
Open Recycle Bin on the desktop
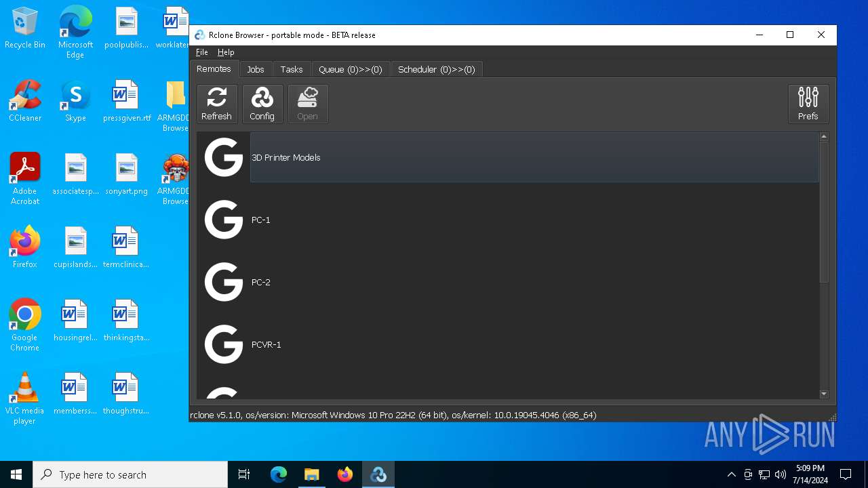(25, 28)
